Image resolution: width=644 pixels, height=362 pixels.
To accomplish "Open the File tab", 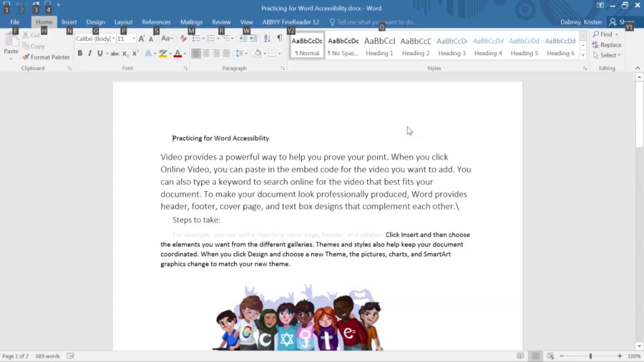I will (15, 22).
